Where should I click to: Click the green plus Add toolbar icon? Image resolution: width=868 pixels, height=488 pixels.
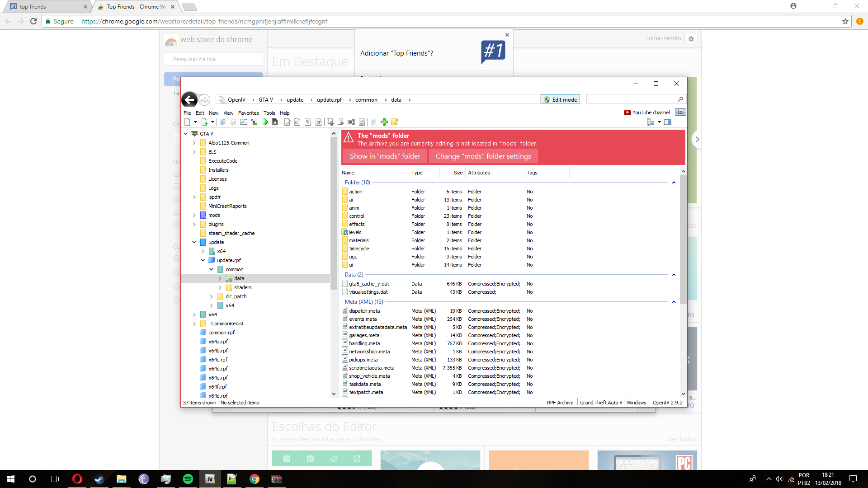click(x=384, y=122)
